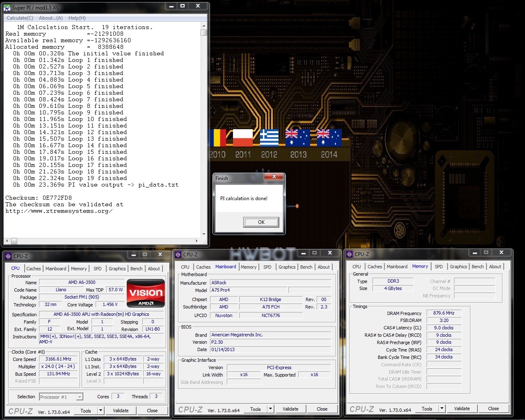Select CPU tab in middle CPU-Z window
Screen dimensions: 525x420
[185, 267]
